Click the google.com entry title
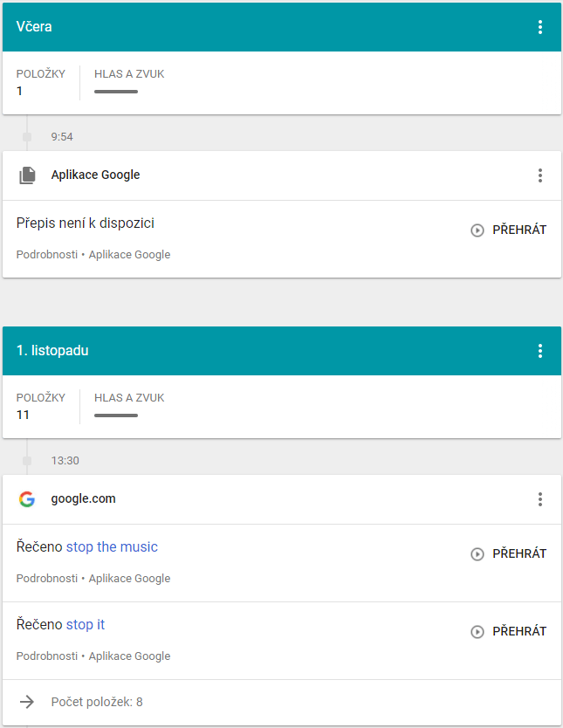 (83, 498)
